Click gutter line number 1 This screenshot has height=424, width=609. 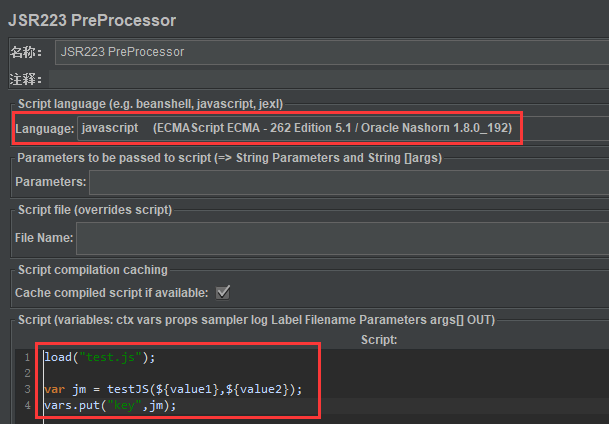pos(27,357)
